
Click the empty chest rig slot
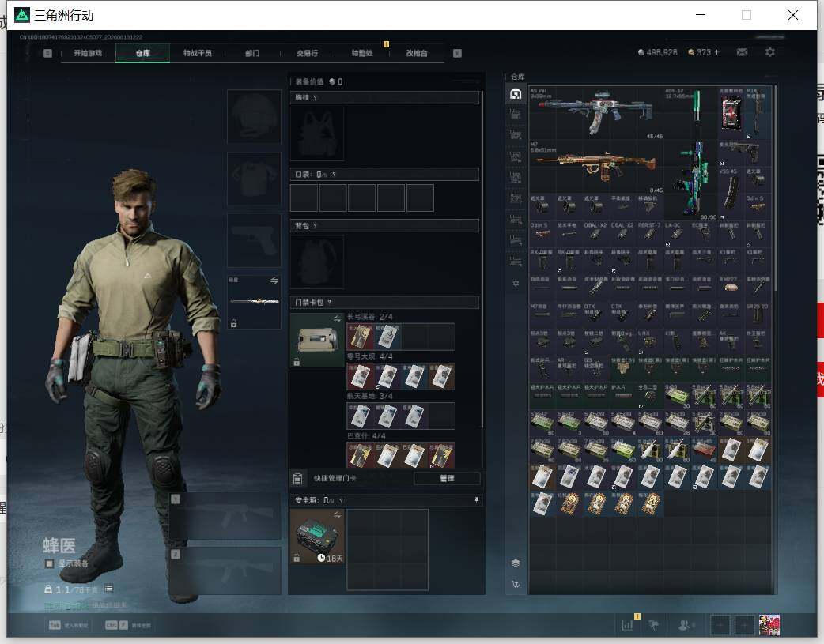pos(317,134)
